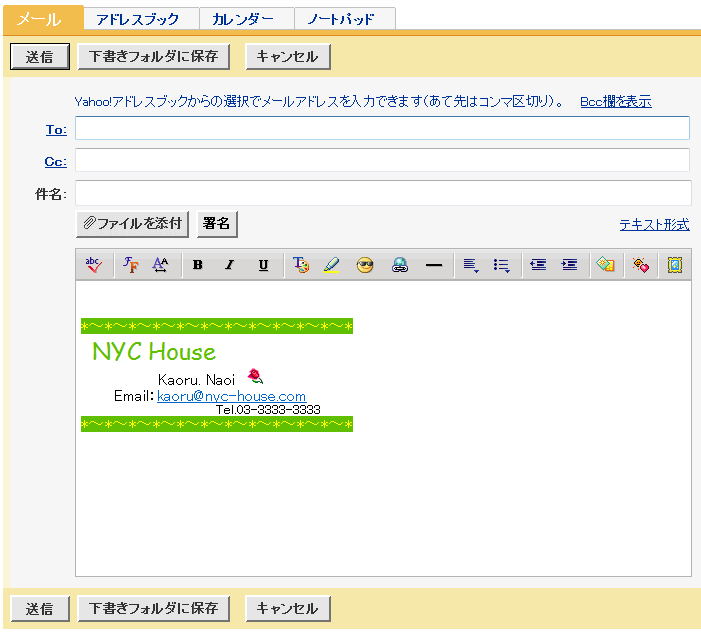Click into the 件名 subject field
The height and width of the screenshot is (635, 701).
click(383, 193)
